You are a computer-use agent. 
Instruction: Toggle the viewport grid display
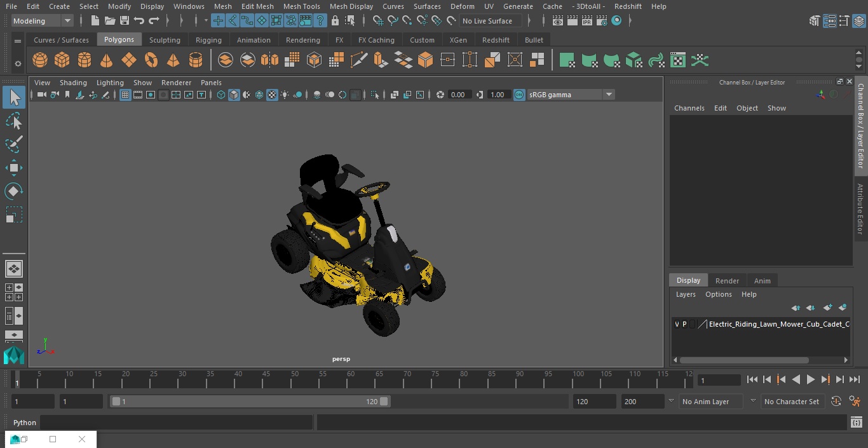(125, 95)
